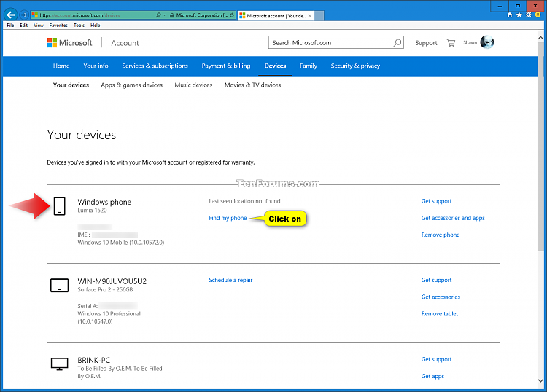Image resolution: width=547 pixels, height=392 pixels.
Task: Click the Account header link
Action: (125, 43)
